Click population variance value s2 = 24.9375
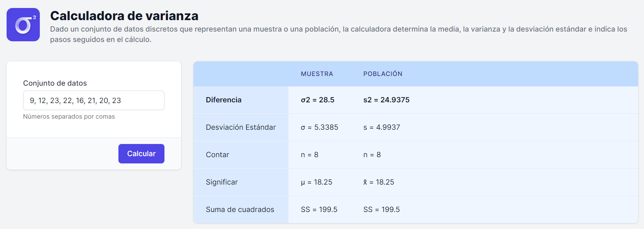This screenshot has height=229, width=644. pyautogui.click(x=386, y=100)
